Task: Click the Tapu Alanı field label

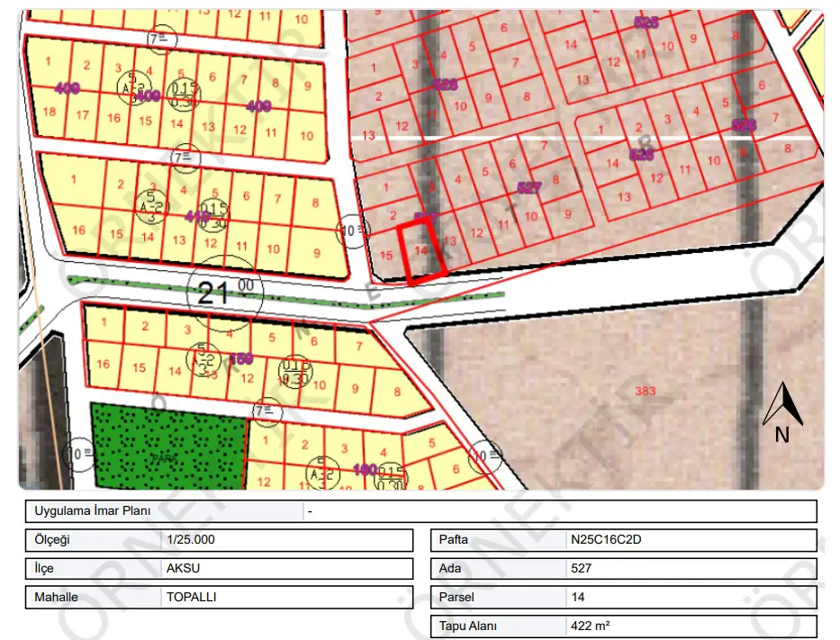Action: (x=467, y=626)
